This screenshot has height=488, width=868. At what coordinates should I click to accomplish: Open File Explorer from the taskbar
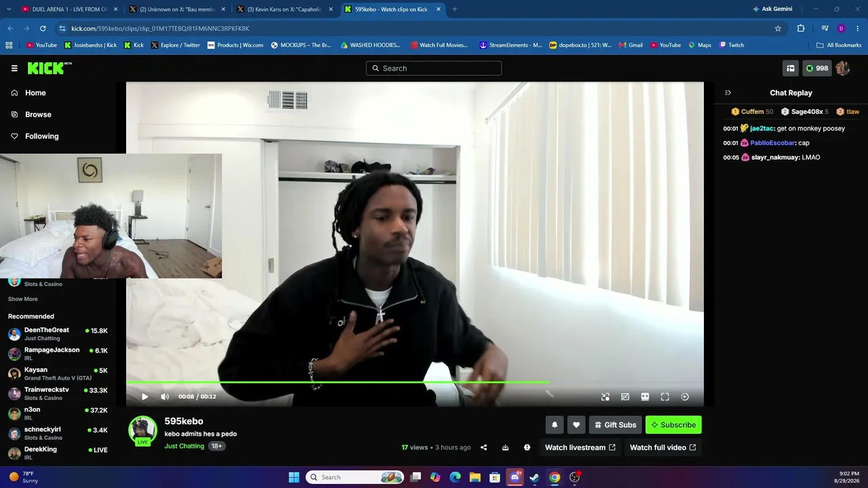475,477
